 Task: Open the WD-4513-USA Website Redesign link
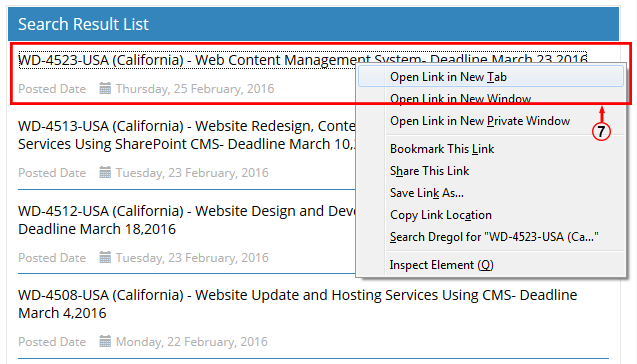click(187, 135)
